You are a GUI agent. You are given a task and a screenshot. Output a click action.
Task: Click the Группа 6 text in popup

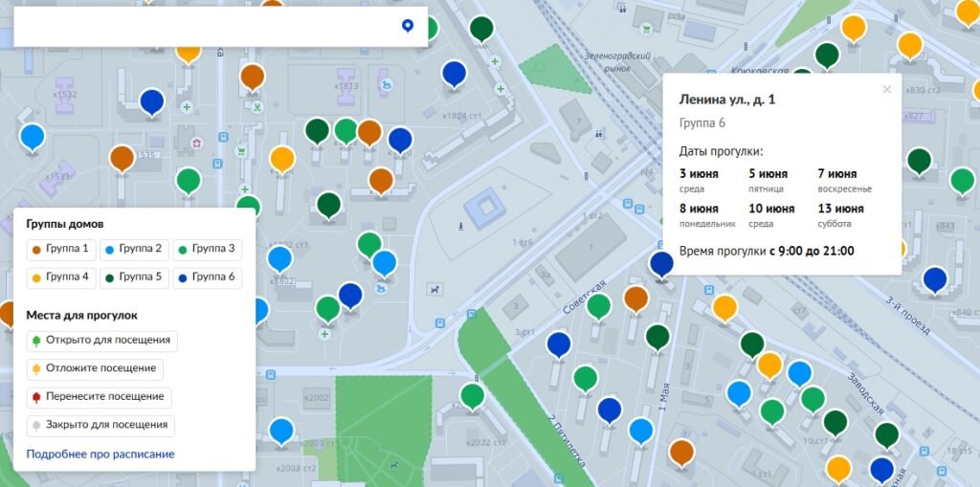pyautogui.click(x=702, y=123)
